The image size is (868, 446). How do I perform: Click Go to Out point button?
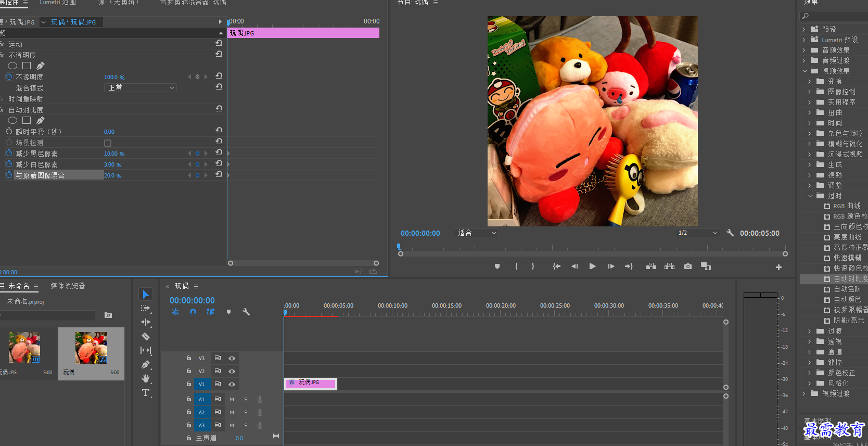(x=629, y=266)
